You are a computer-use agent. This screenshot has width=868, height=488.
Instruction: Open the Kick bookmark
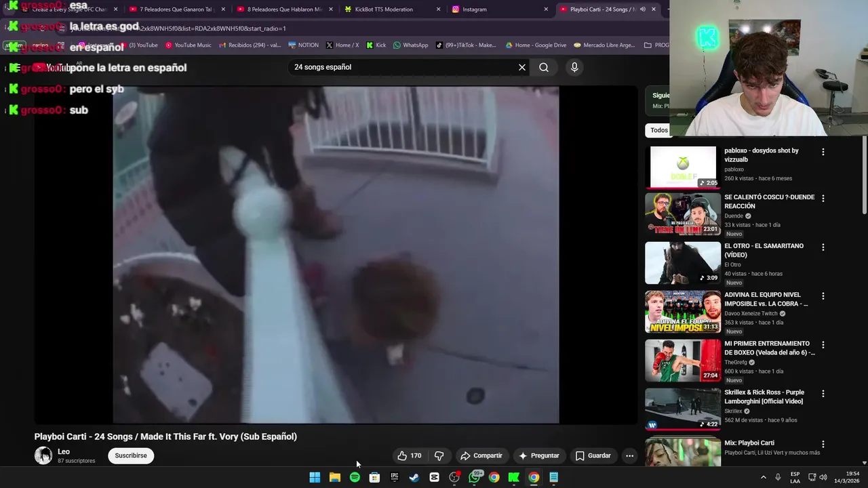(376, 45)
